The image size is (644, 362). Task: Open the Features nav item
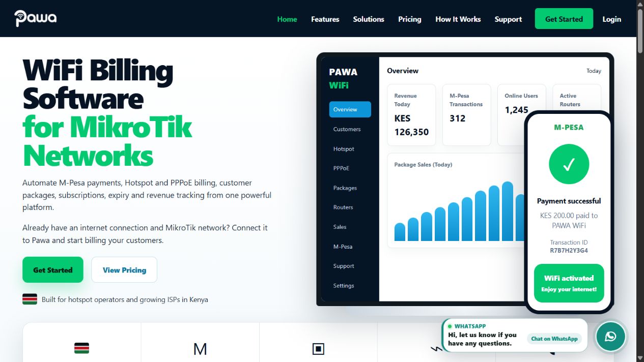click(x=325, y=19)
